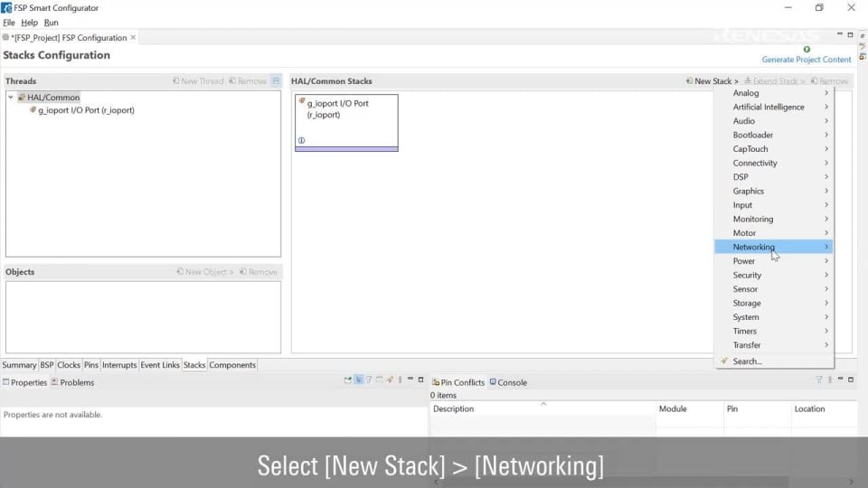Screen dimensions: 868x488
Task: Sort by Description column header
Action: pos(542,408)
